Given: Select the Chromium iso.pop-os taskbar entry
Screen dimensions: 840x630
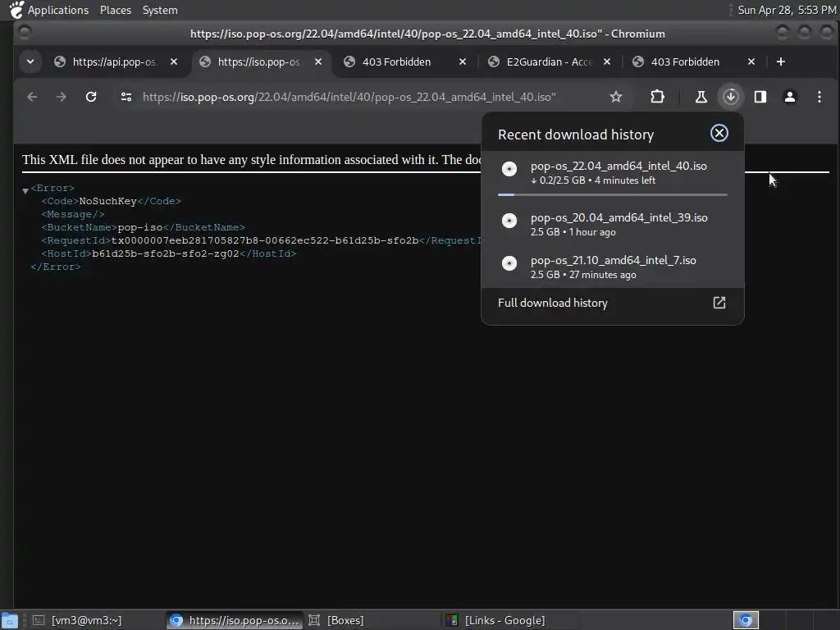Looking at the screenshot, I should click(235, 620).
